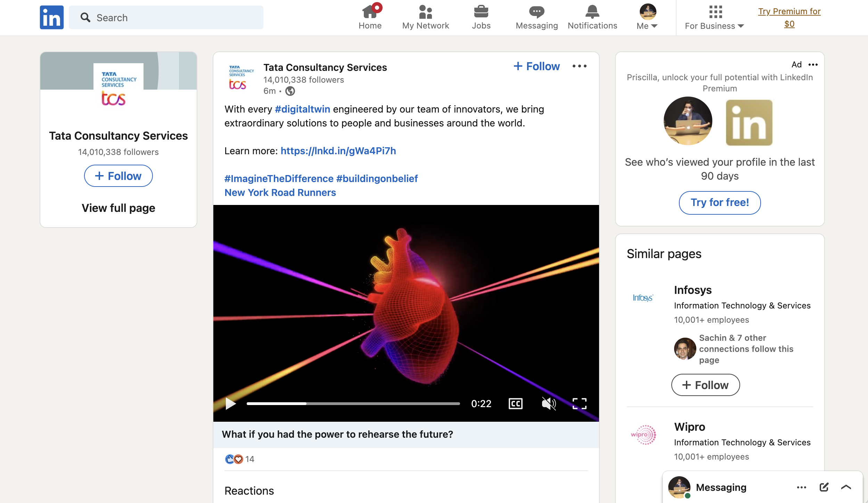
Task: Enter fullscreen on the video
Action: click(579, 404)
